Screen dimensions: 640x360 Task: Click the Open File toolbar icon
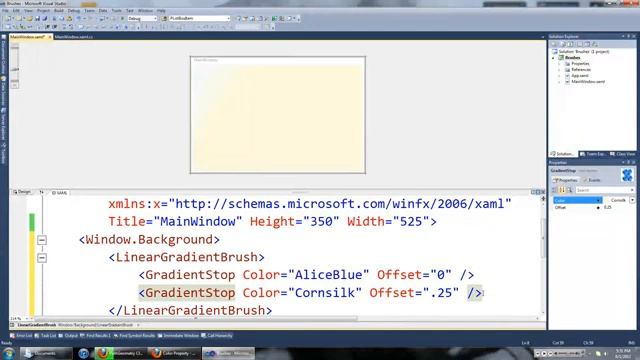[29, 18]
